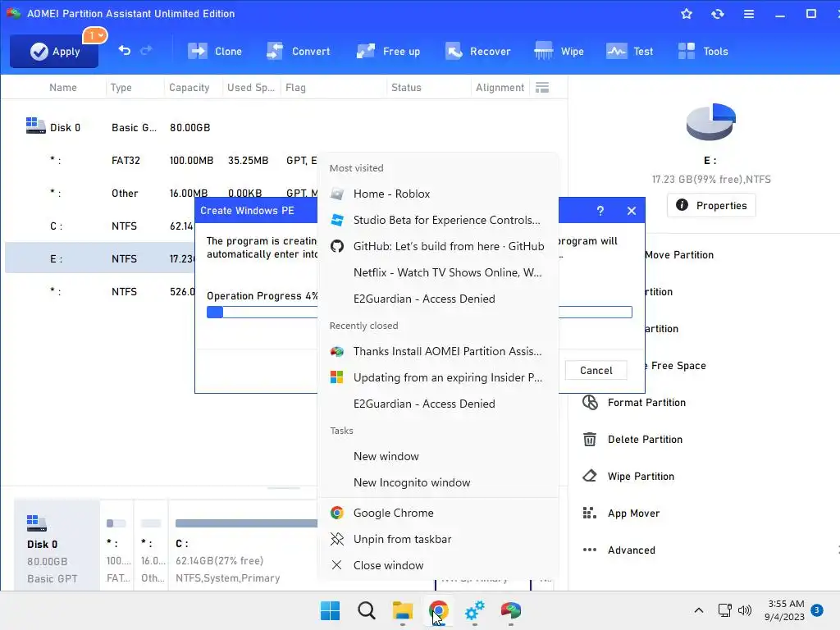
Task: Click the partition pie chart icon
Action: pyautogui.click(x=711, y=121)
